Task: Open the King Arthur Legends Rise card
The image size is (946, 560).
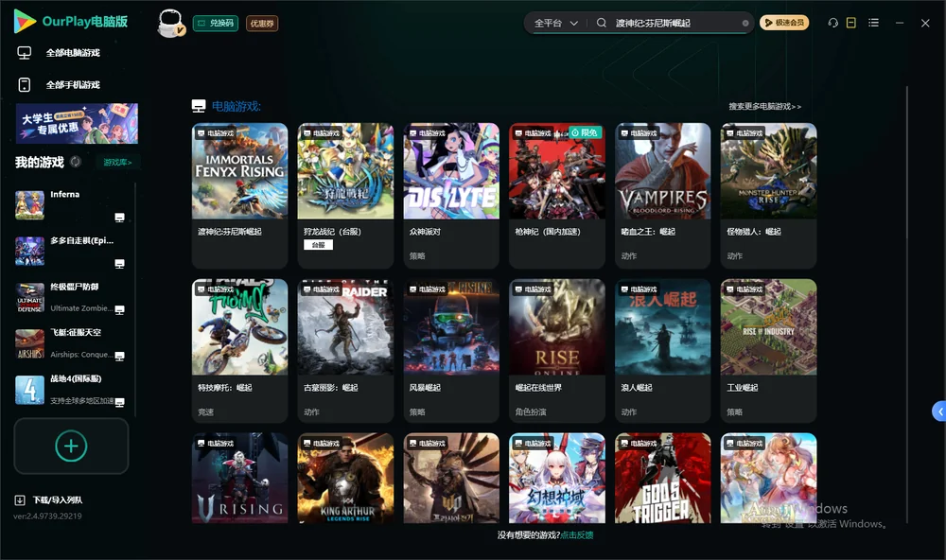Action: point(345,478)
